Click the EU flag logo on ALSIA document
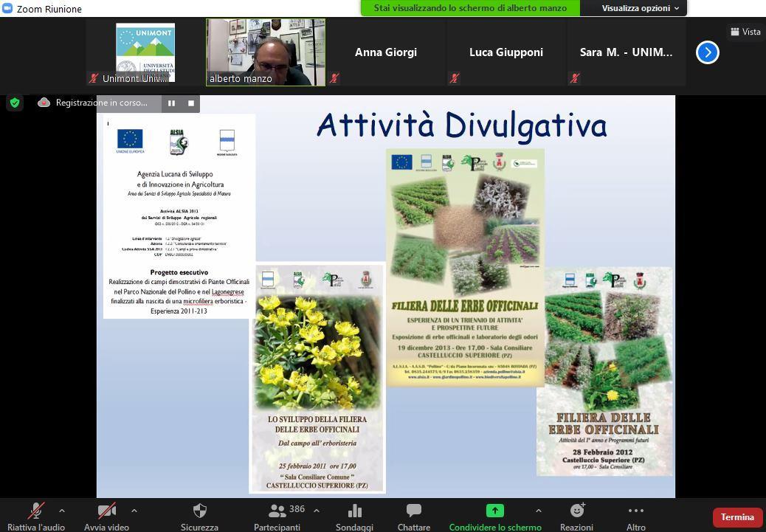766x532 pixels. (130, 139)
